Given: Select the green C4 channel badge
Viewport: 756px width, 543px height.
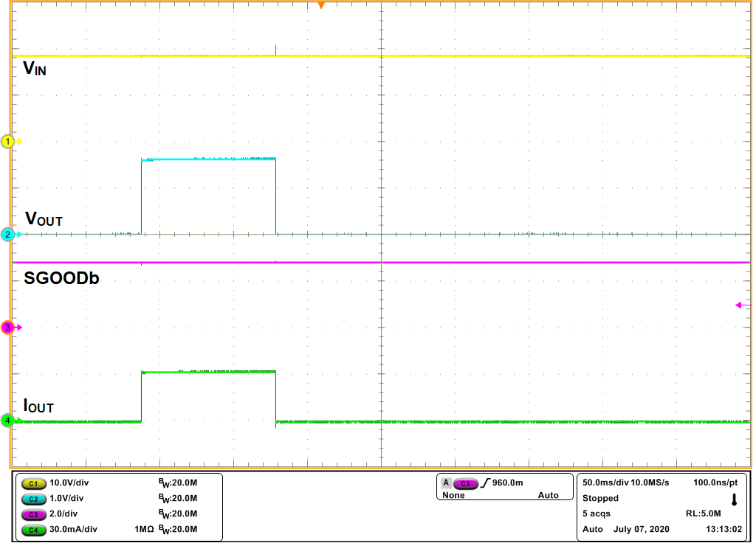Looking at the screenshot, I should [36, 529].
